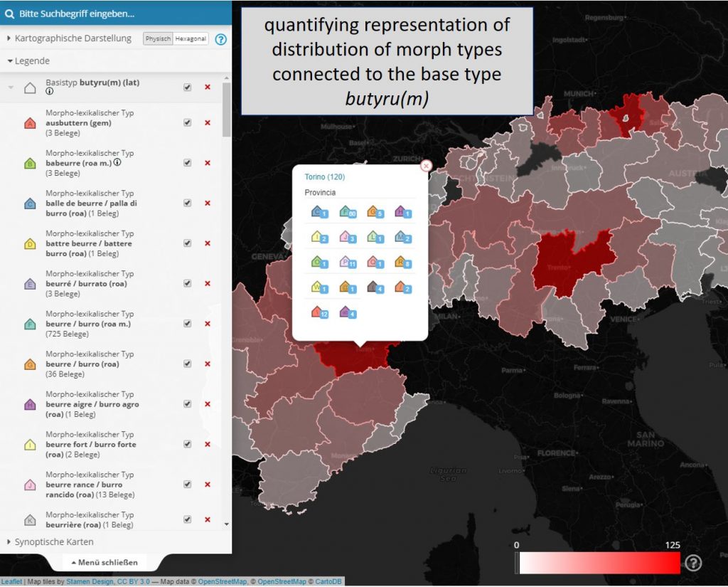Toggle the battre beurre checkbox
728x587 pixels.
[187, 243]
